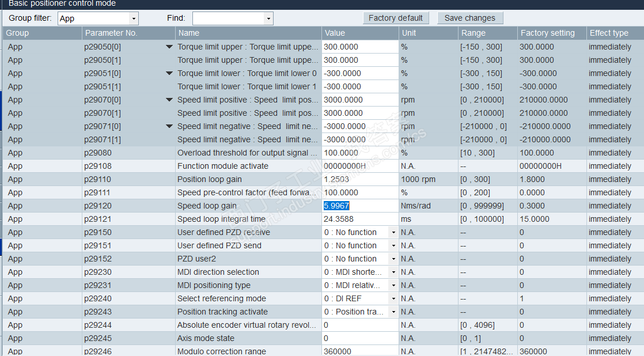Viewport: 644px width, 356px height.
Task: Open the p29240 Select referencing mode dropdown
Action: click(x=393, y=298)
